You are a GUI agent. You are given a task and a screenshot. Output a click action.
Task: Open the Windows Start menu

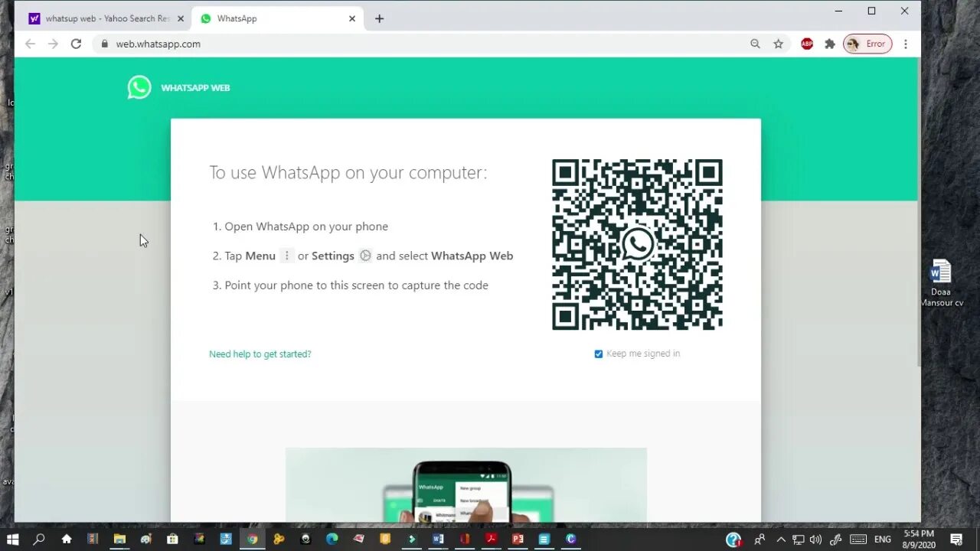(x=12, y=539)
